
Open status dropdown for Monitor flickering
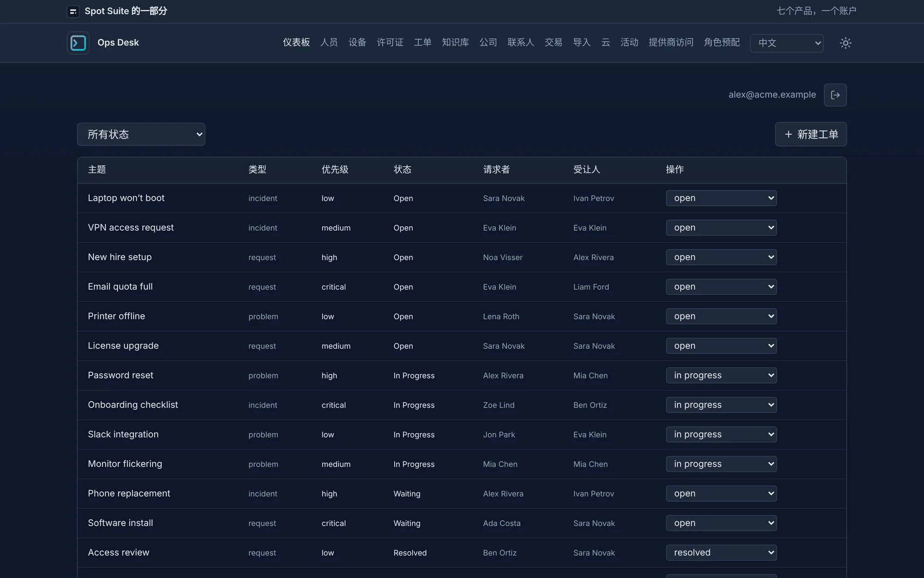point(721,464)
